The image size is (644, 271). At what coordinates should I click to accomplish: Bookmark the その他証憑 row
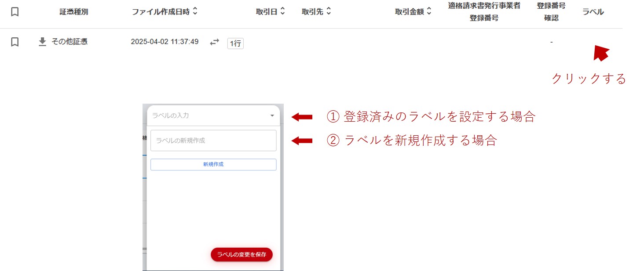coord(15,42)
